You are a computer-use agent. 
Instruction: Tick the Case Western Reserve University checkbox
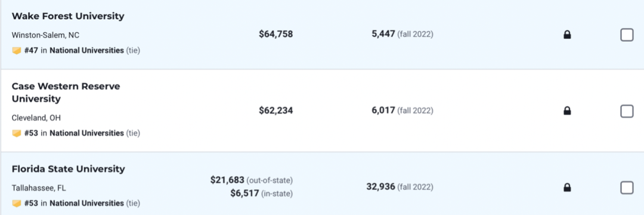pyautogui.click(x=627, y=111)
